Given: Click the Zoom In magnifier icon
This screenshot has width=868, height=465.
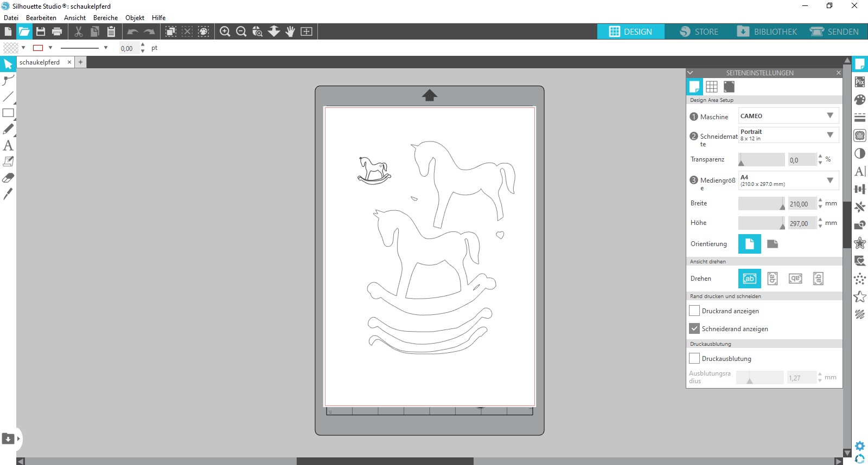Looking at the screenshot, I should [225, 31].
